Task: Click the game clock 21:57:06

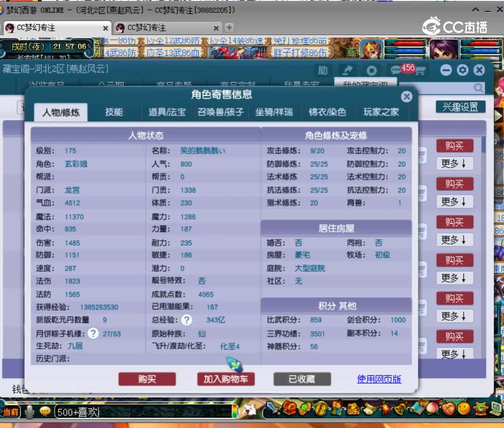Action: 70,46
